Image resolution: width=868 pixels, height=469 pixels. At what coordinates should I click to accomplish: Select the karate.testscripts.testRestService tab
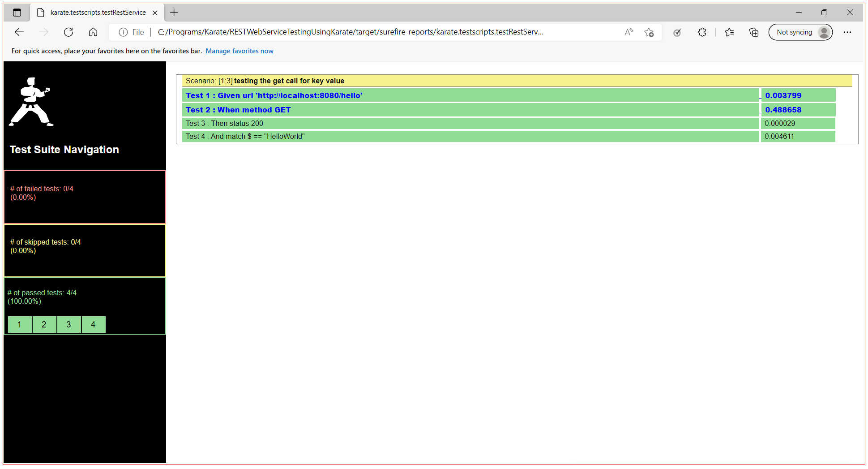(x=98, y=13)
